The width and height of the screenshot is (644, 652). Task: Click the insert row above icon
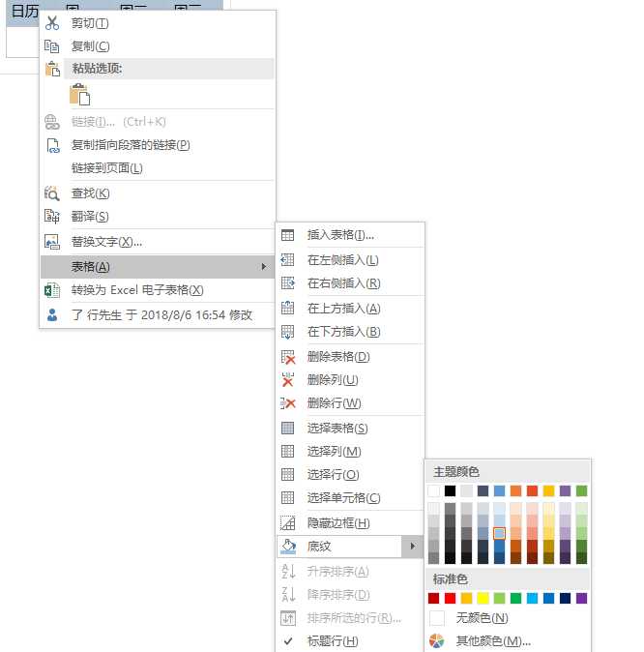pyautogui.click(x=288, y=309)
